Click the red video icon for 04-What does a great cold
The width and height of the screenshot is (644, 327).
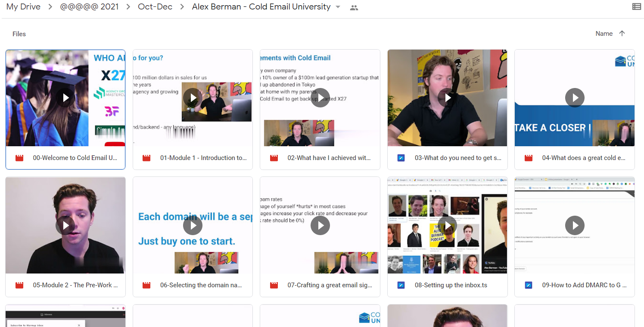[x=529, y=158]
